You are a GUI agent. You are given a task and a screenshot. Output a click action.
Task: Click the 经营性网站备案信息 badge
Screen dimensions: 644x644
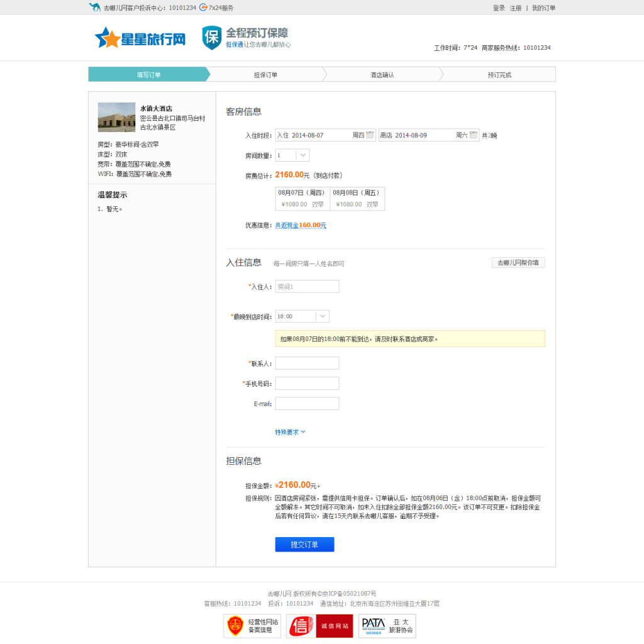click(x=252, y=626)
